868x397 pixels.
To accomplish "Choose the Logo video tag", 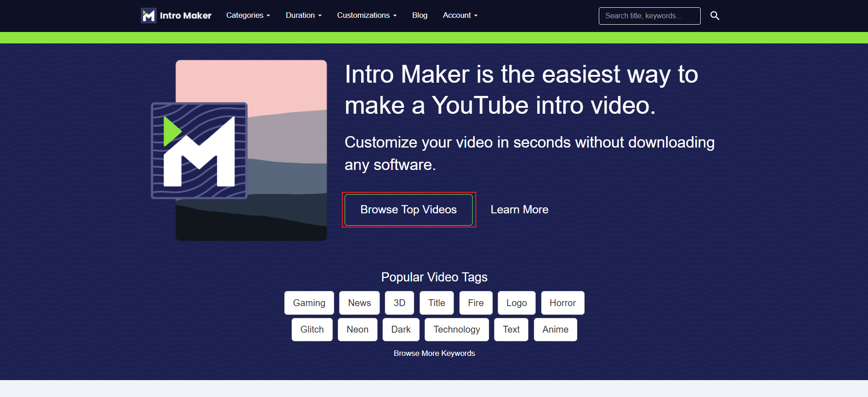I will tap(517, 303).
